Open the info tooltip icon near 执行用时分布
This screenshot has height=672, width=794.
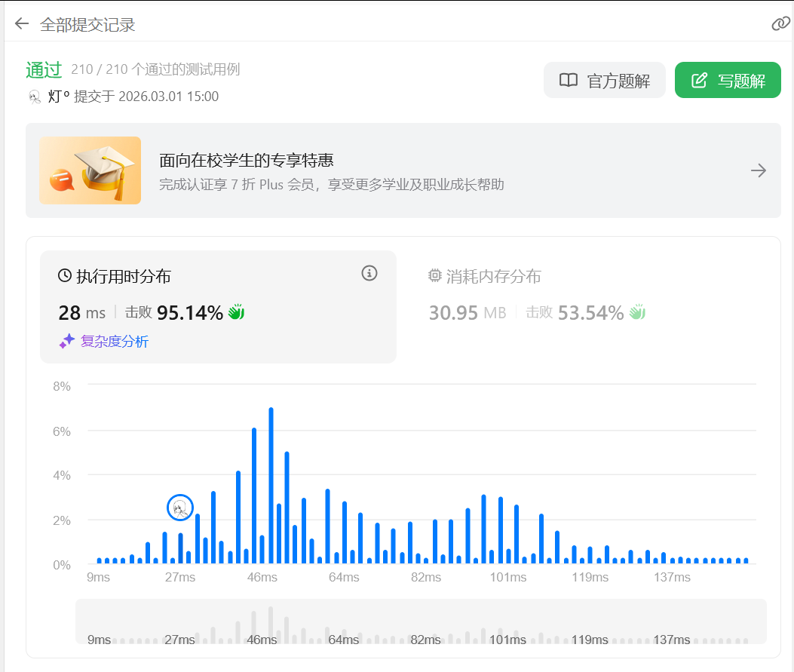tap(369, 273)
